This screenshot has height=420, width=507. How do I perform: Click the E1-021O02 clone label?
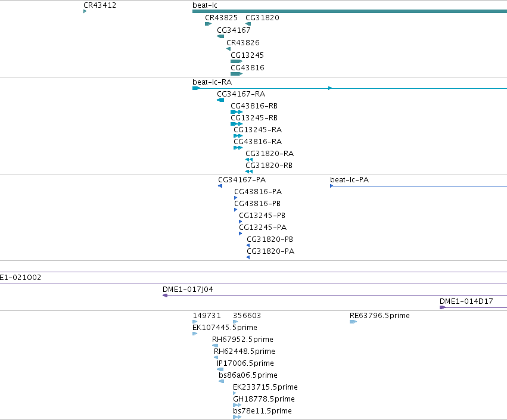20,278
